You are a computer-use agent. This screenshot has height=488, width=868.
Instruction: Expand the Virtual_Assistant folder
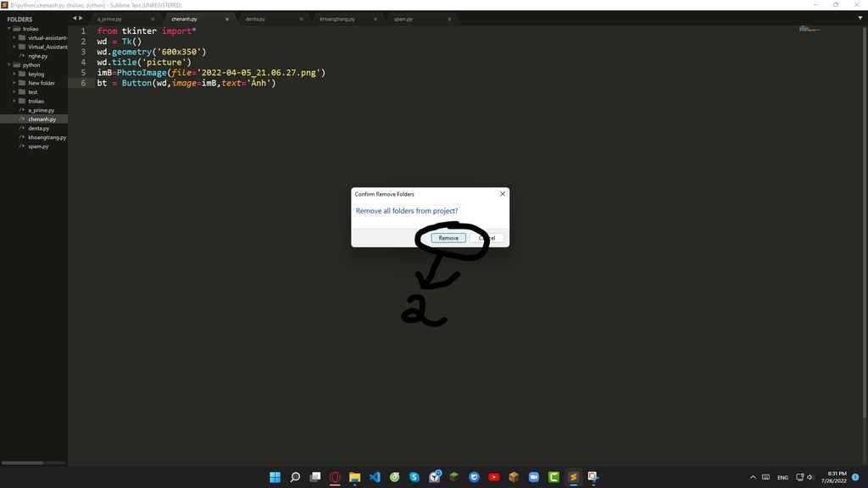point(14,47)
